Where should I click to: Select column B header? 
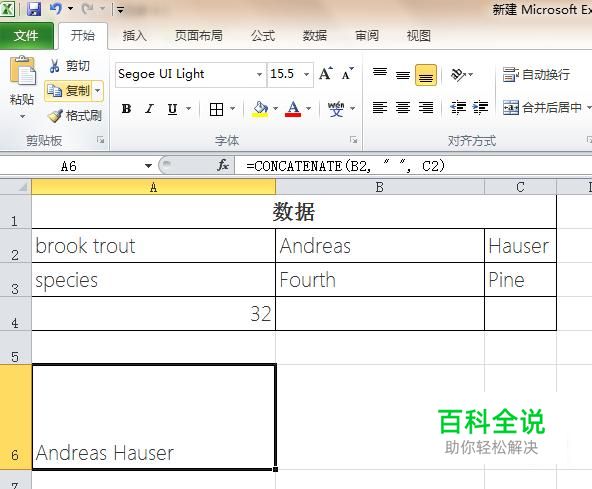coord(380,187)
